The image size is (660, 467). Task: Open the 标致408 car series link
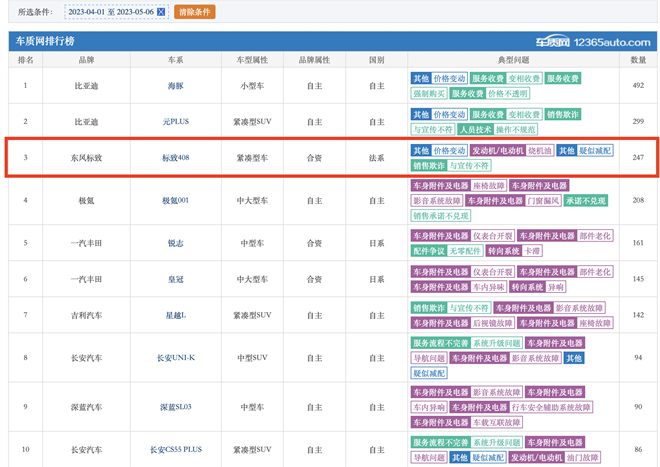coord(176,158)
